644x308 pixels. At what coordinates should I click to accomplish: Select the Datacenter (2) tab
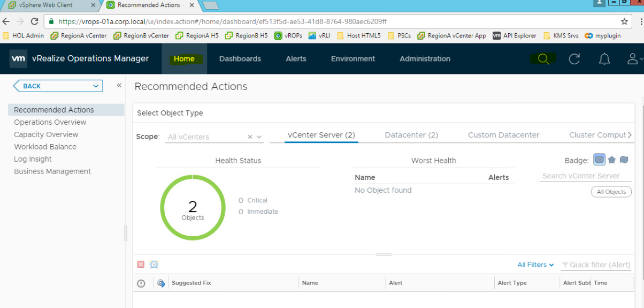411,135
